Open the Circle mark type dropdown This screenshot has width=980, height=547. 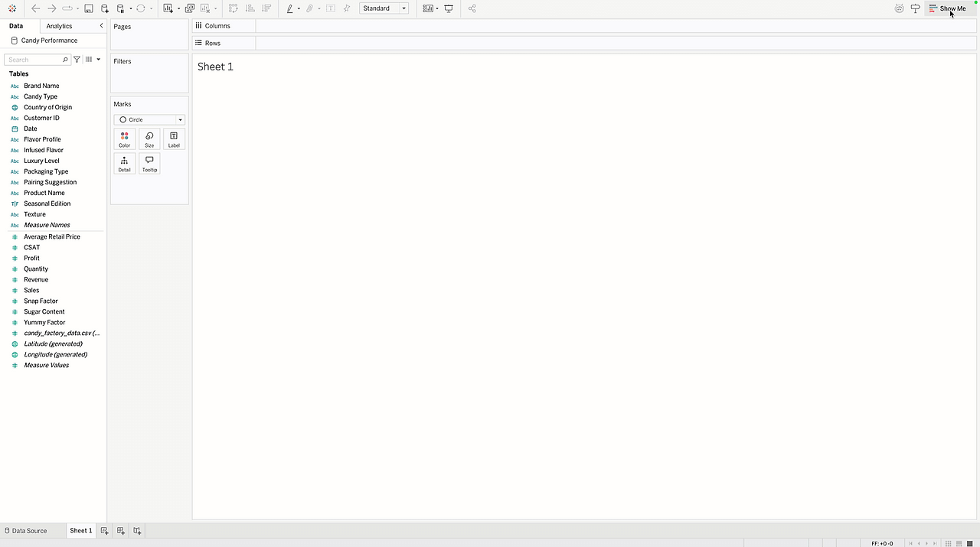149,119
